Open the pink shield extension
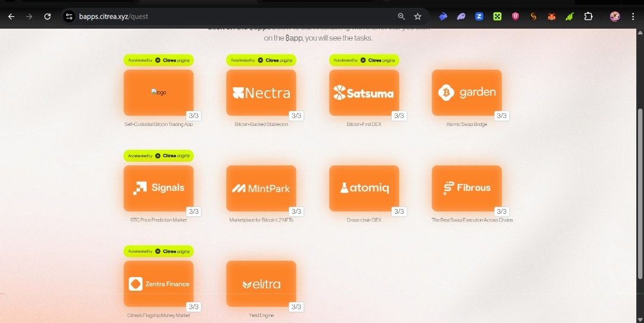This screenshot has height=323, width=644. click(x=515, y=17)
